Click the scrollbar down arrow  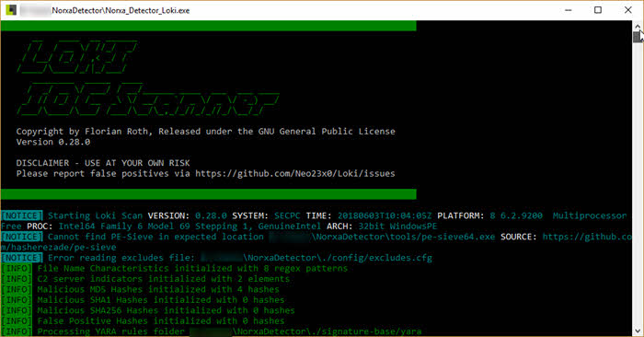pyautogui.click(x=638, y=331)
